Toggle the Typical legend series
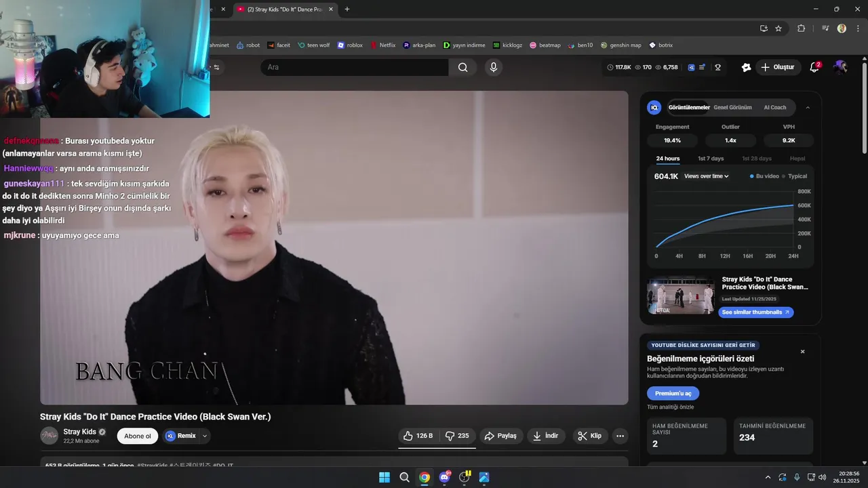The width and height of the screenshot is (868, 488). click(x=795, y=176)
